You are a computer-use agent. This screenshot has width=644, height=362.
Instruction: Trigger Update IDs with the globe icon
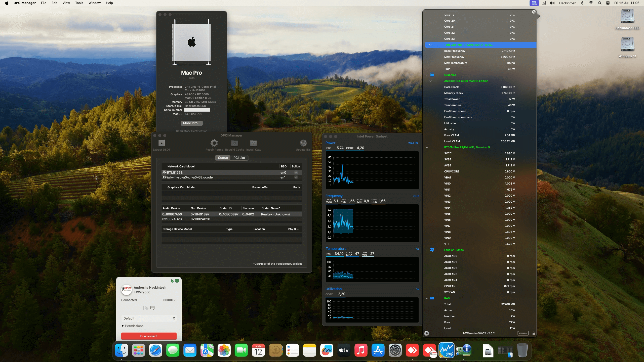(303, 143)
